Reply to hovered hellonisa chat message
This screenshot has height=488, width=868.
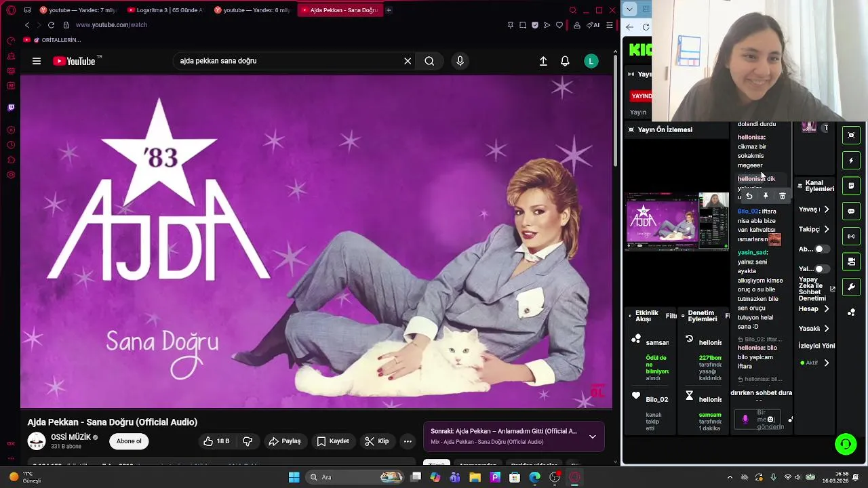pos(749,196)
